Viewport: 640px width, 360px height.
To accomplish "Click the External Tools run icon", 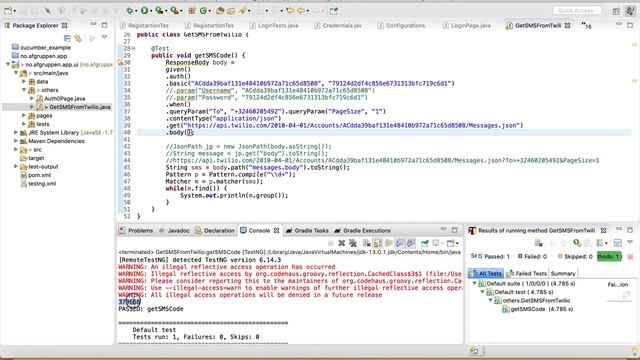I will pos(174,11).
